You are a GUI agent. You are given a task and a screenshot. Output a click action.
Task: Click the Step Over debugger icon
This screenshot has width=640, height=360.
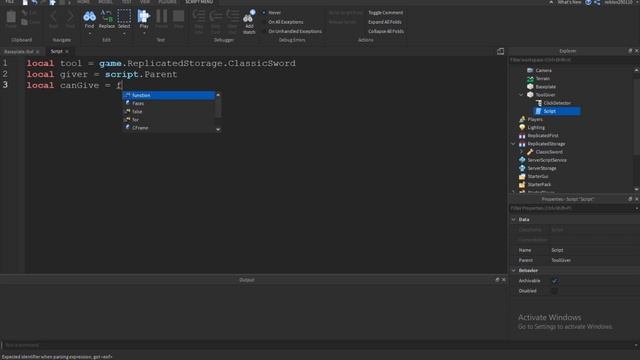[x=216, y=16]
